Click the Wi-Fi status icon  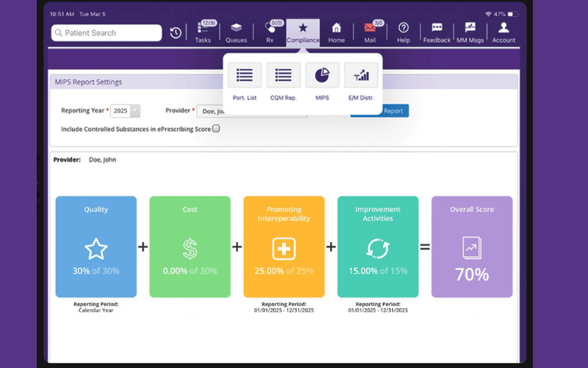[x=488, y=14]
